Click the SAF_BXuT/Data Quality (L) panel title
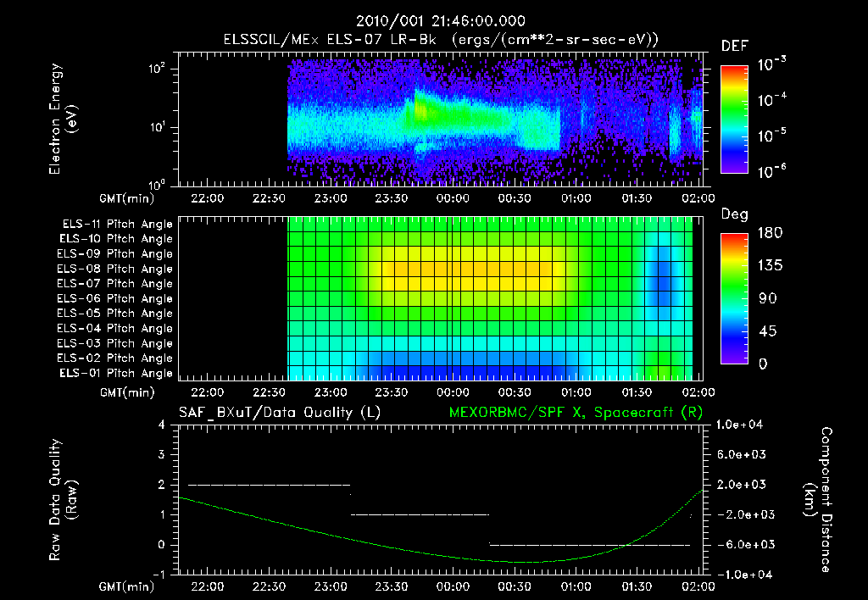This screenshot has height=600, width=868. coord(280,413)
